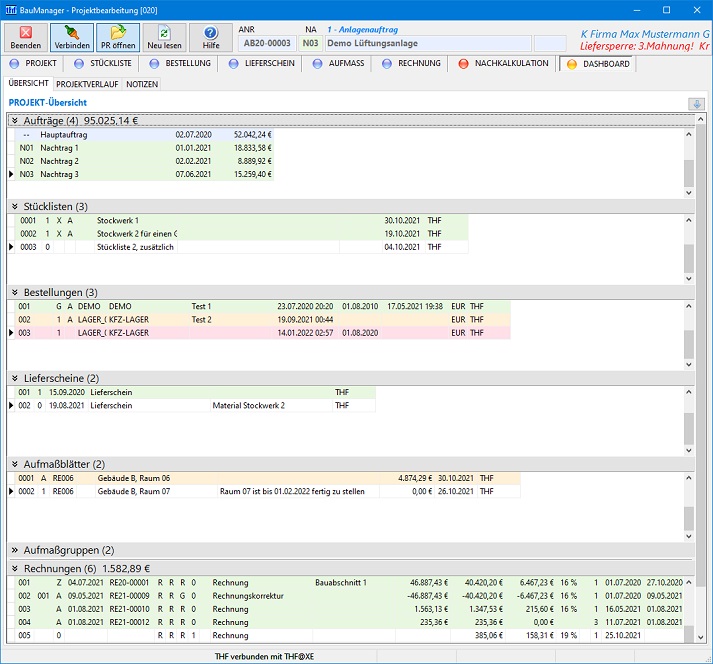Select Stockwerk 1 parts list row
The image size is (713, 664).
(x=242, y=221)
